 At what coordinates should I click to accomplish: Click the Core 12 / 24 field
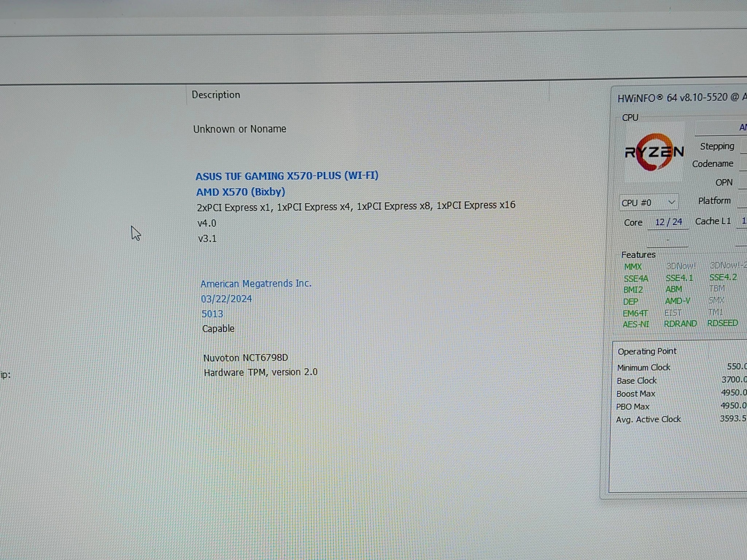pyautogui.click(x=668, y=222)
